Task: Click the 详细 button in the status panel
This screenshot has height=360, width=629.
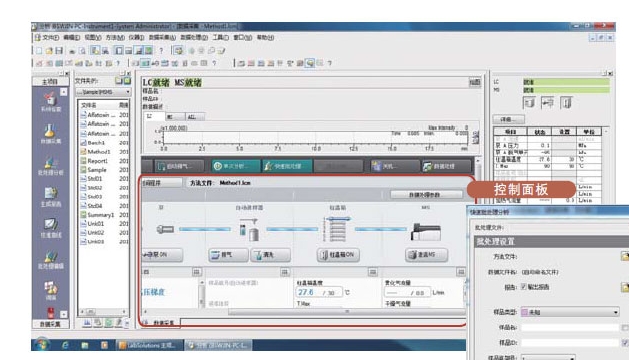Action: tap(508, 119)
